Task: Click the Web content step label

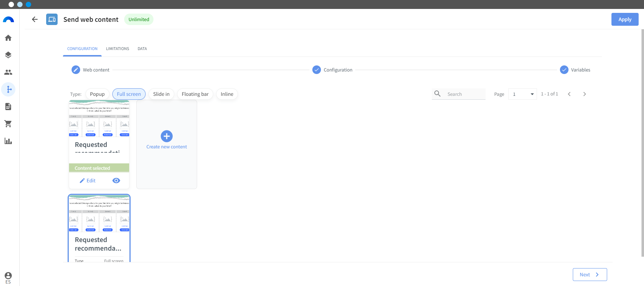Action: coord(96,70)
